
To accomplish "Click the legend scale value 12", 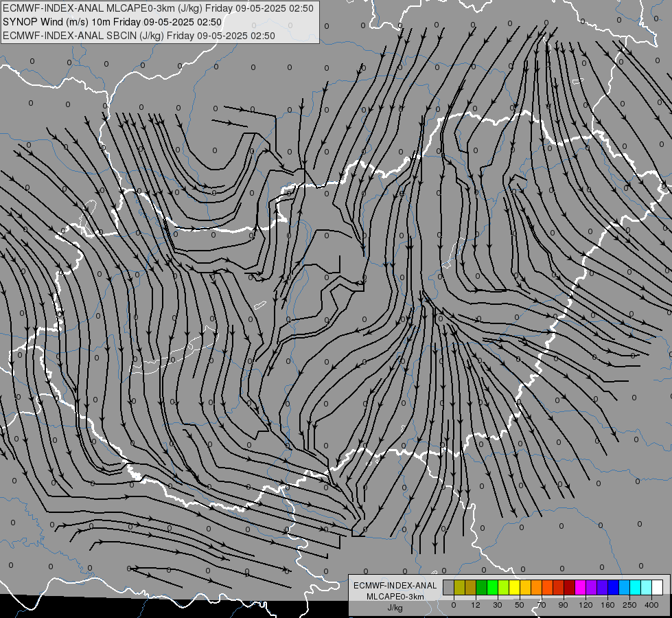I will 476,605.
